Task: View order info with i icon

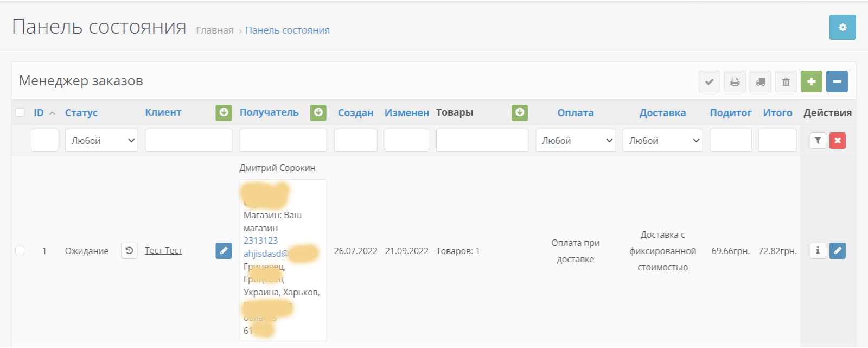Action: [818, 251]
